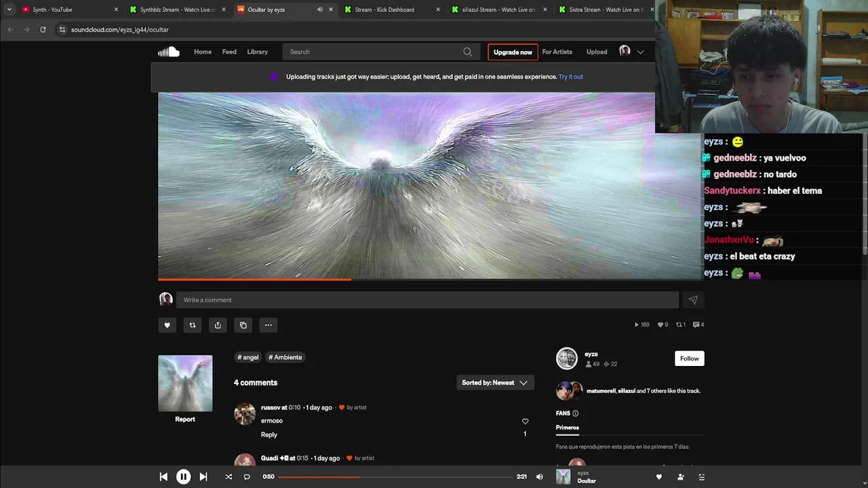Open the Sorted by: Newest dropdown
The height and width of the screenshot is (488, 868).
pos(495,383)
